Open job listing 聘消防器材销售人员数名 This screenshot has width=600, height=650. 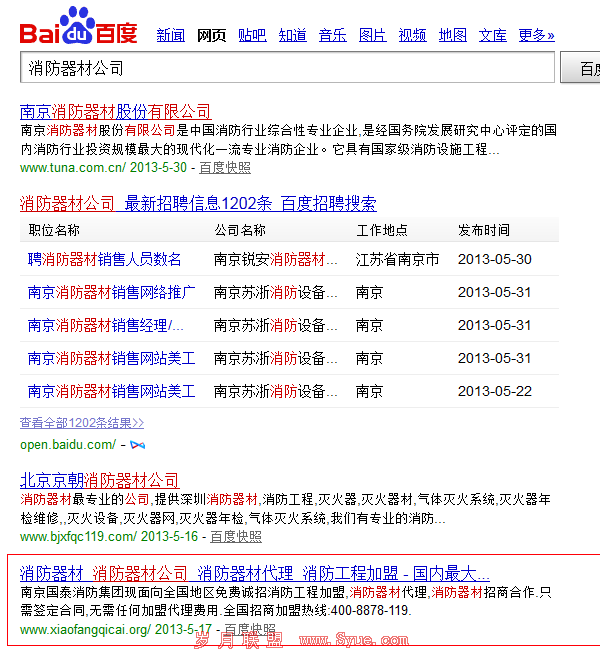(x=105, y=259)
